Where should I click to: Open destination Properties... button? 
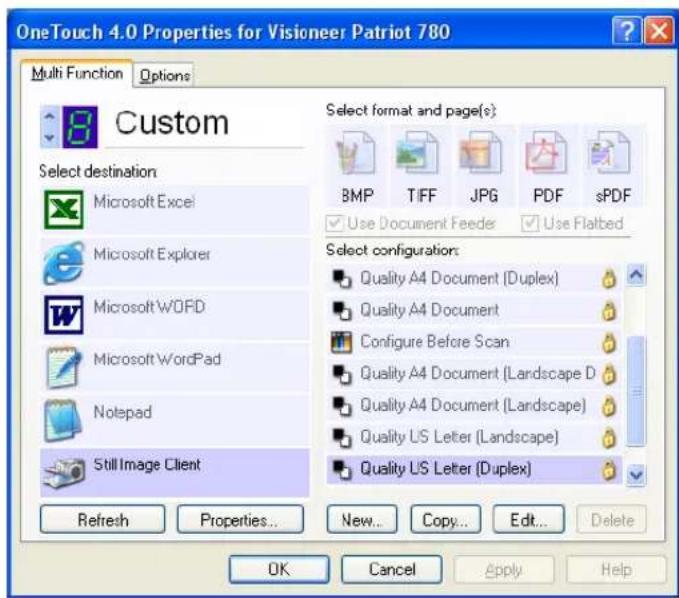click(240, 519)
